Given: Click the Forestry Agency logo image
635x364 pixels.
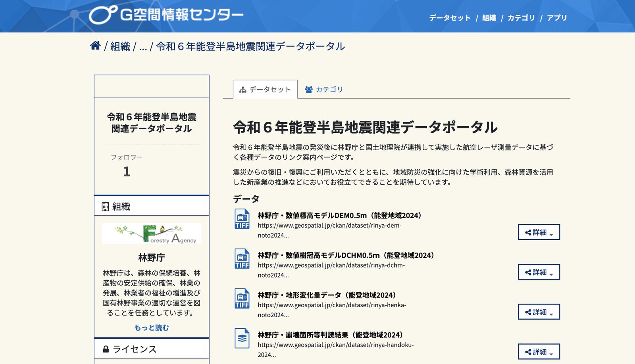Looking at the screenshot, I should [152, 234].
